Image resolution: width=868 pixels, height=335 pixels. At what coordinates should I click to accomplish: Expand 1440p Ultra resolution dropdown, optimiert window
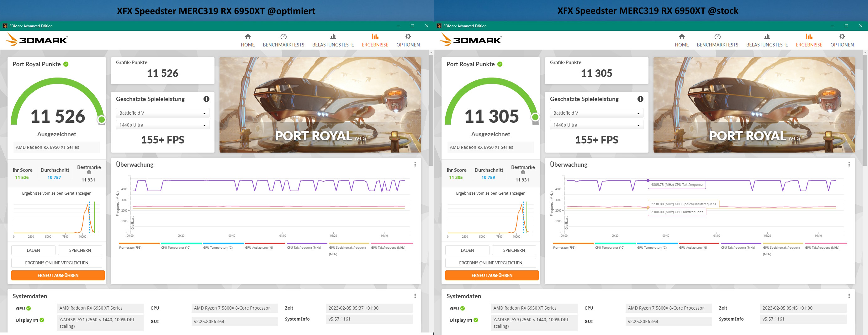tap(162, 125)
